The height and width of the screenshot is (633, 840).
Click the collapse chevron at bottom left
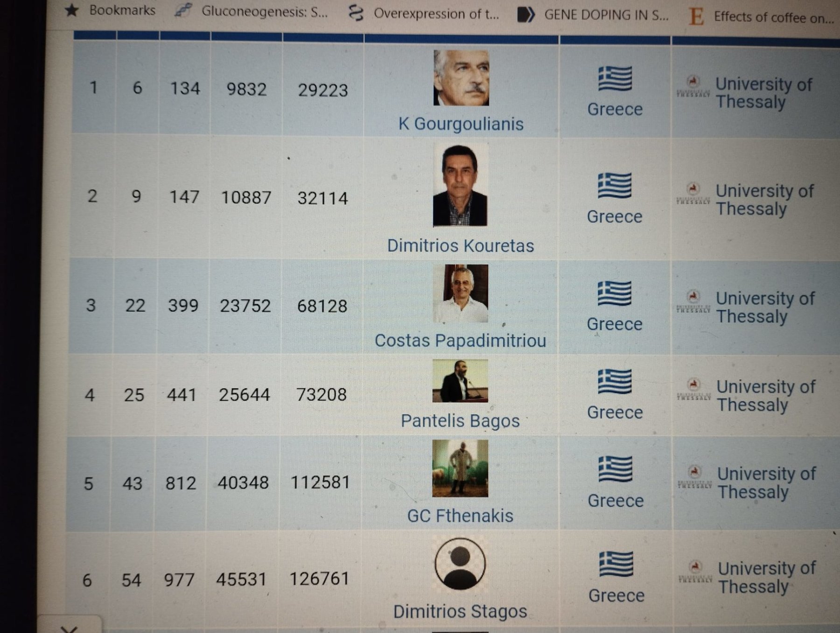coord(69,628)
